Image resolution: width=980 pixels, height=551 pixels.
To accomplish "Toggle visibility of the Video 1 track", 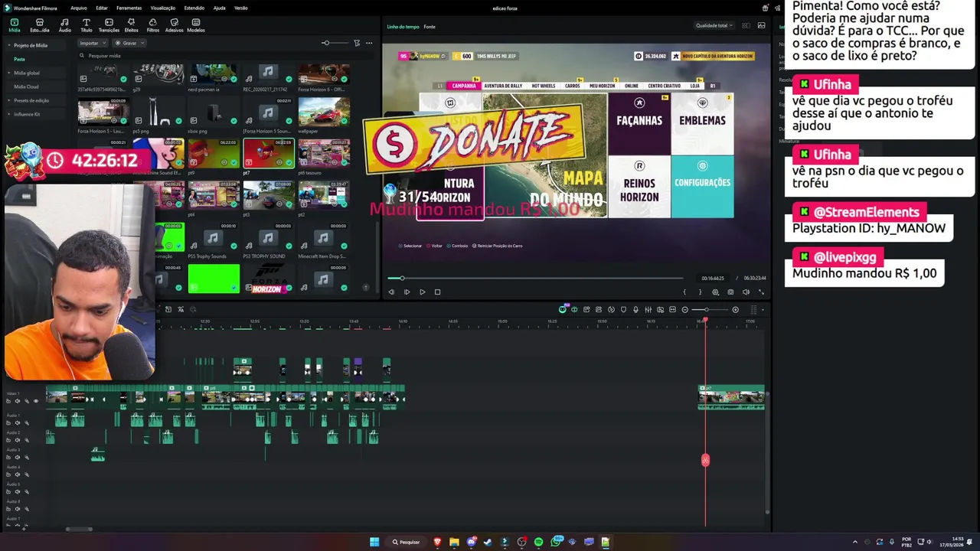I will 35,401.
